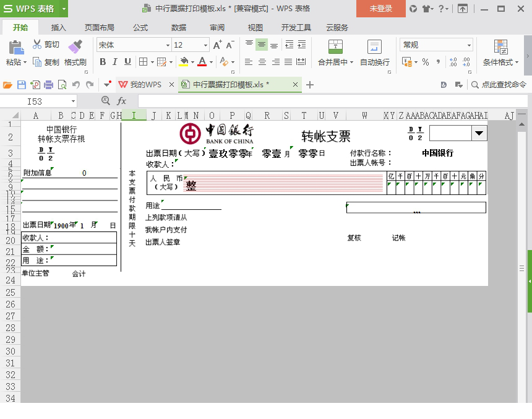
Task: Click the Undo arrow icon
Action: (x=76, y=85)
